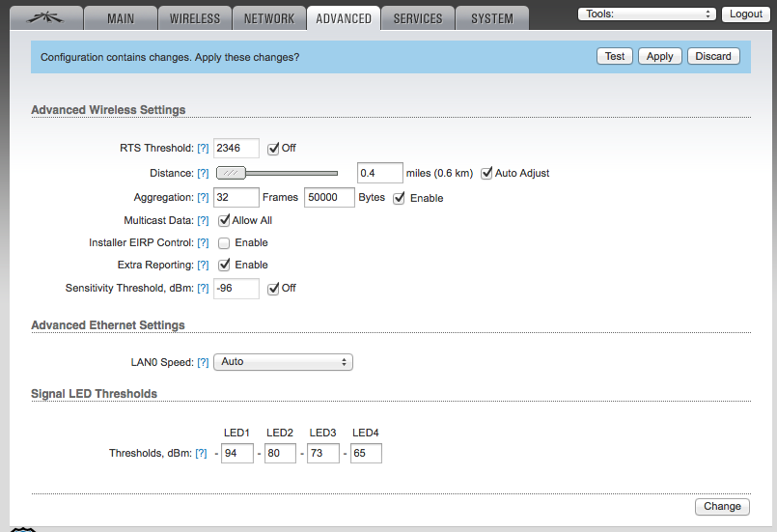Viewport: 777px width, 532px height.
Task: Open the Tools dropdown
Action: [647, 14]
